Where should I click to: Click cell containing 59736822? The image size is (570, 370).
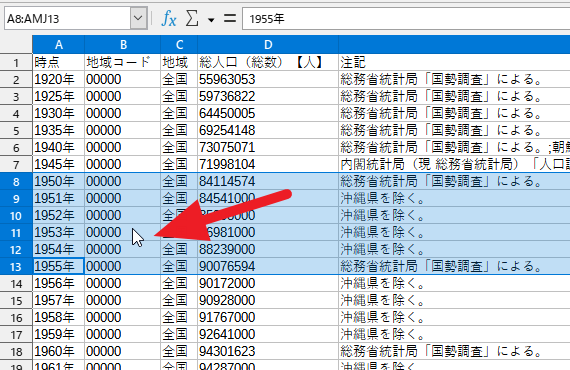(x=268, y=97)
